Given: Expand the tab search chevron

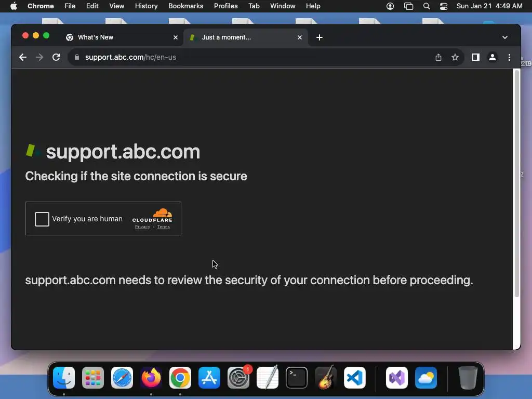Looking at the screenshot, I should [x=505, y=37].
